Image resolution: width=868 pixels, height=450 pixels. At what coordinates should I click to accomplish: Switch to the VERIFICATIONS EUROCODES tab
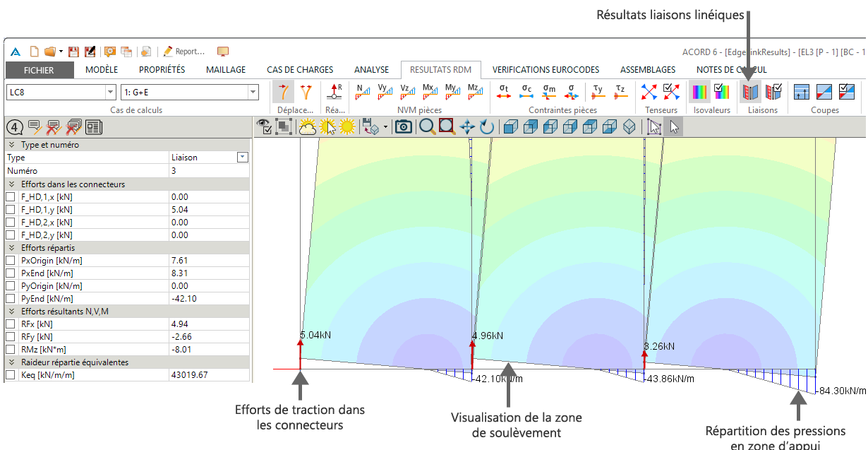(x=545, y=70)
